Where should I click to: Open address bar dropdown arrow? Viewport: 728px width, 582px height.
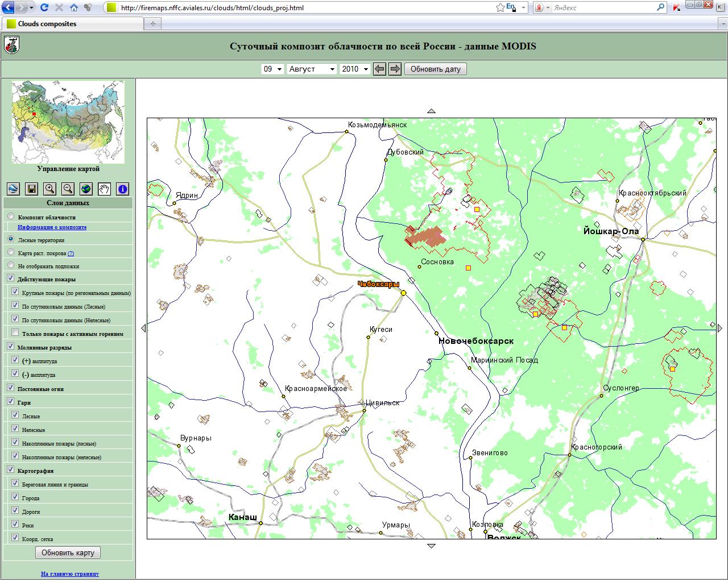[x=523, y=8]
